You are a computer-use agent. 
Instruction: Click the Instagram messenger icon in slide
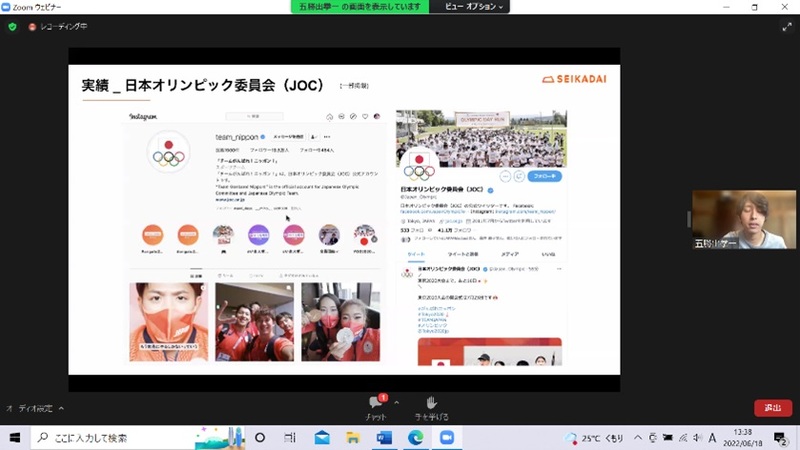click(x=341, y=116)
